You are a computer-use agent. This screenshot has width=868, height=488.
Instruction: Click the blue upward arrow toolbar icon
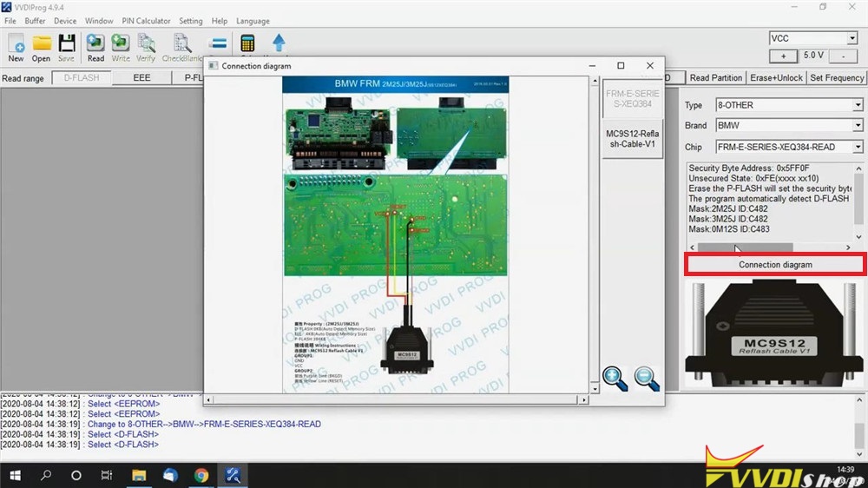coord(279,43)
